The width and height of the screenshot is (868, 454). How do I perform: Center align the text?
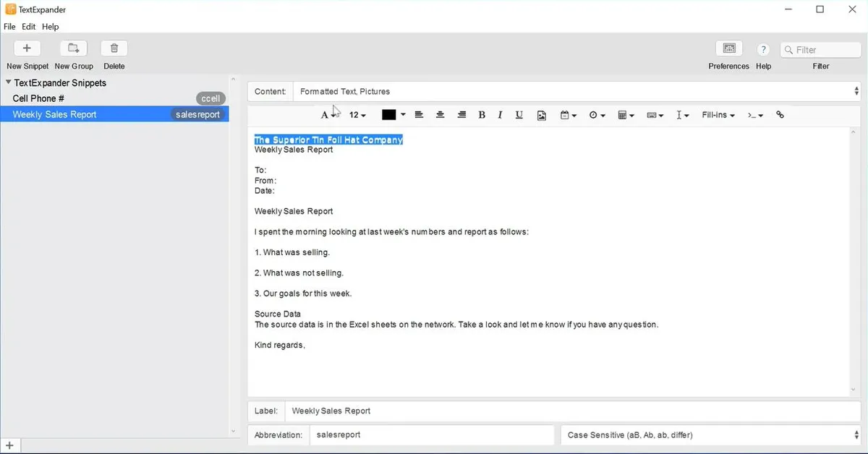point(440,115)
